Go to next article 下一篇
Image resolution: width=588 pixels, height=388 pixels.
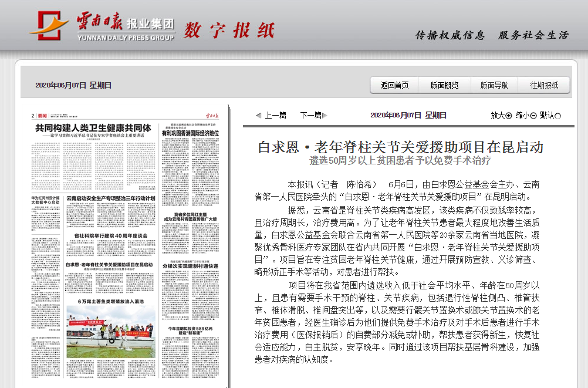pos(311,115)
